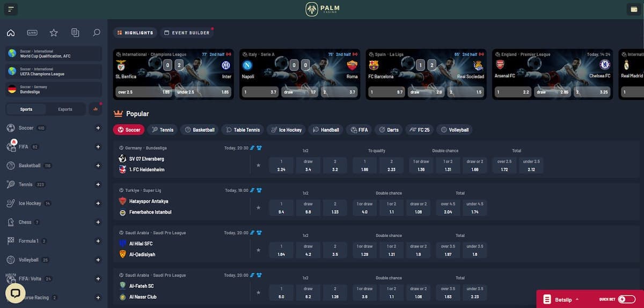644x308 pixels.
Task: Favorite the SV 07 Elversberg match star
Action: point(258,165)
